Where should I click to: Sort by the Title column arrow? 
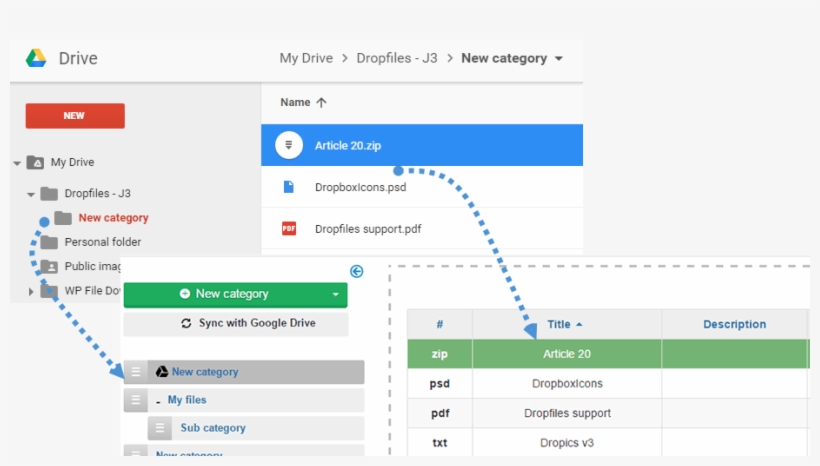pos(579,325)
